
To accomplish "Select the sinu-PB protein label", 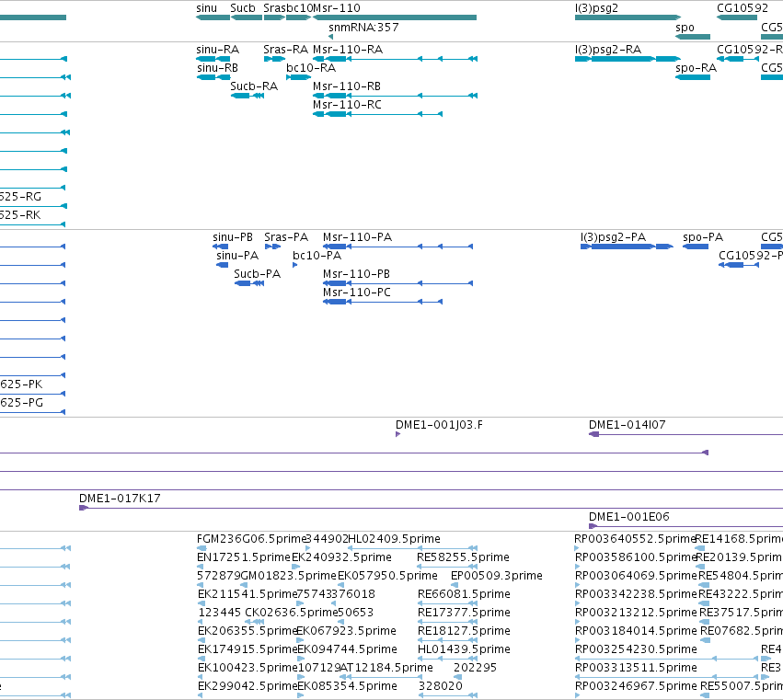I will point(233,237).
